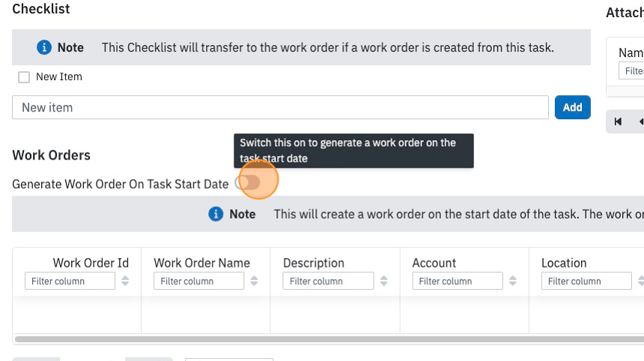644x361 pixels.
Task: Check the New Item checkbox
Action: 24,77
